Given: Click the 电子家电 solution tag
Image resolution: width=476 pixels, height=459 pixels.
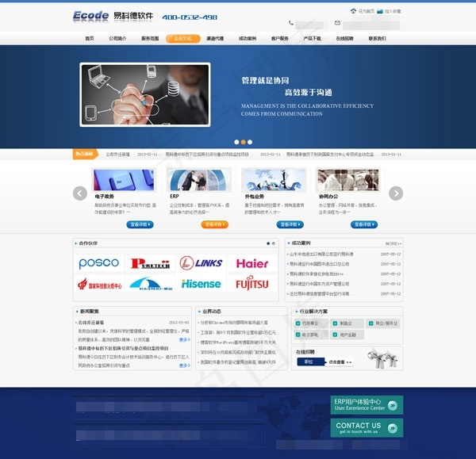Looking at the screenshot, I should coord(311,335).
